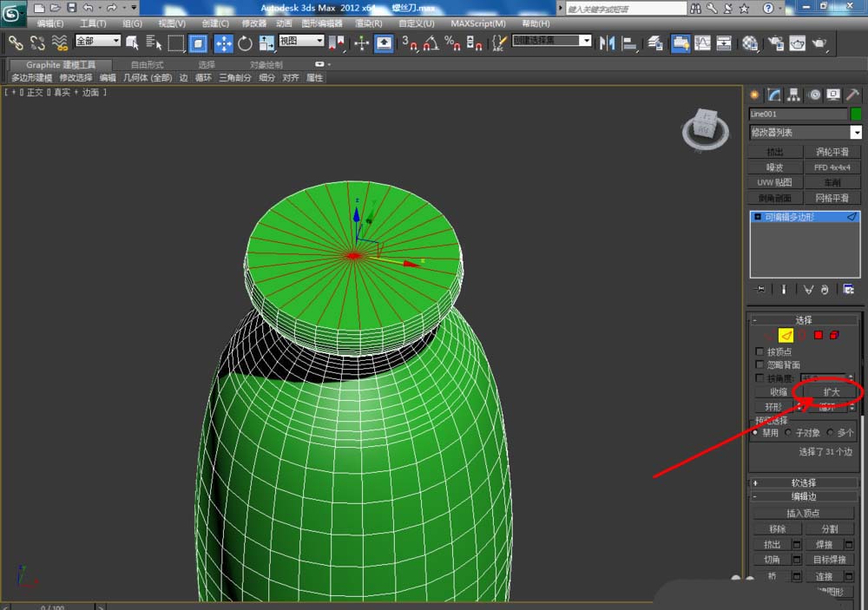Activate the Select Object cursor tool
This screenshot has height=610, width=868.
click(x=132, y=43)
